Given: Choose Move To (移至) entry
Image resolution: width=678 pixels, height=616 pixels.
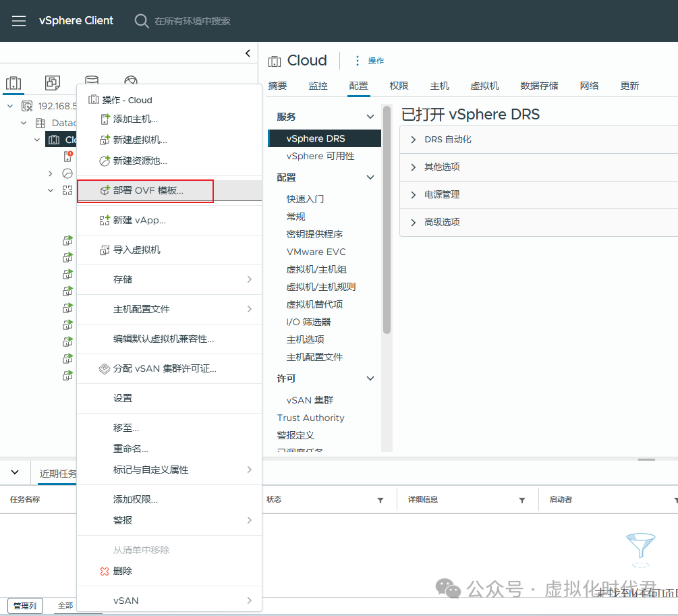Looking at the screenshot, I should [169, 428].
